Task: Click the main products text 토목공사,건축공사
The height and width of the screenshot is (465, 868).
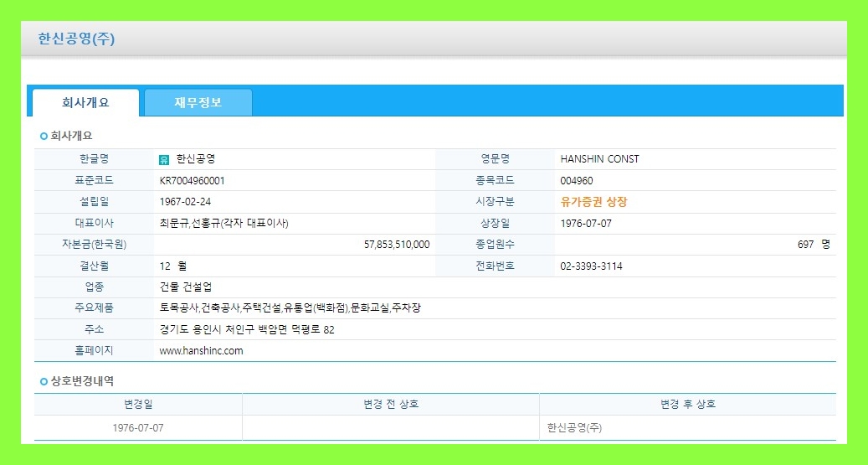Action: pos(199,308)
